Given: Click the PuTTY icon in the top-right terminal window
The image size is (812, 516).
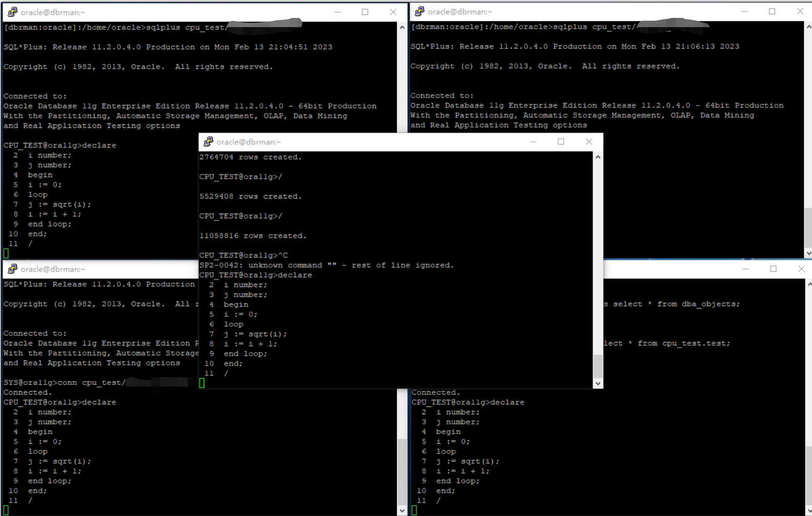Looking at the screenshot, I should (420, 11).
